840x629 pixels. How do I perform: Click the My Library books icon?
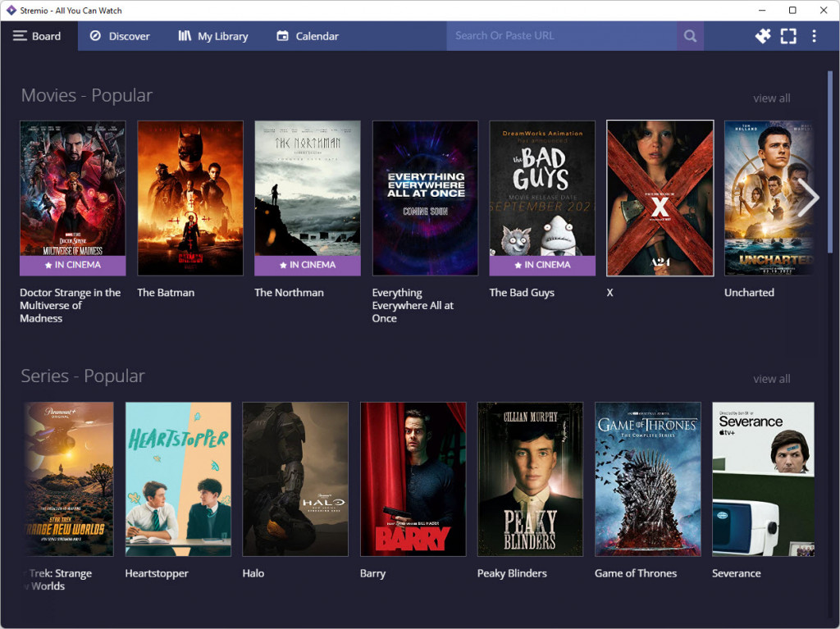pos(185,36)
